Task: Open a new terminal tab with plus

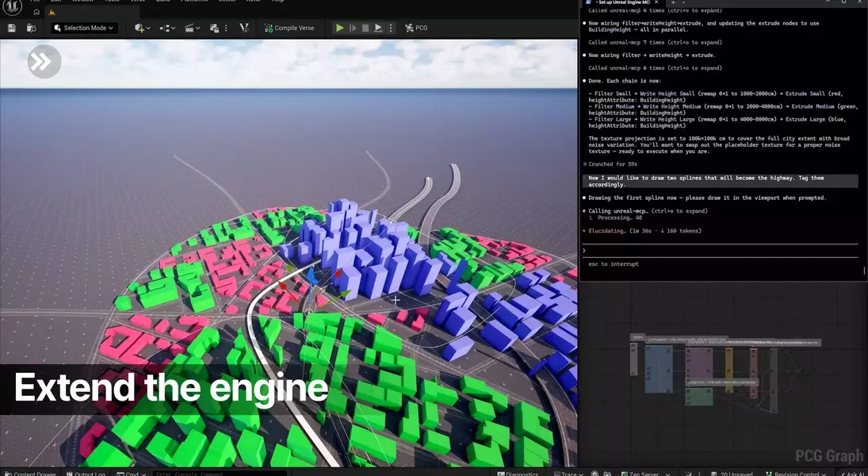Action: (x=673, y=2)
